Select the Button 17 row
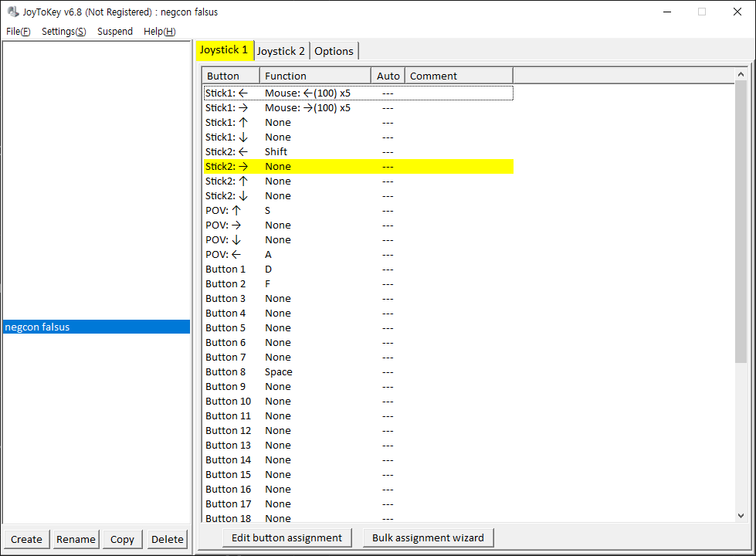 (358, 504)
